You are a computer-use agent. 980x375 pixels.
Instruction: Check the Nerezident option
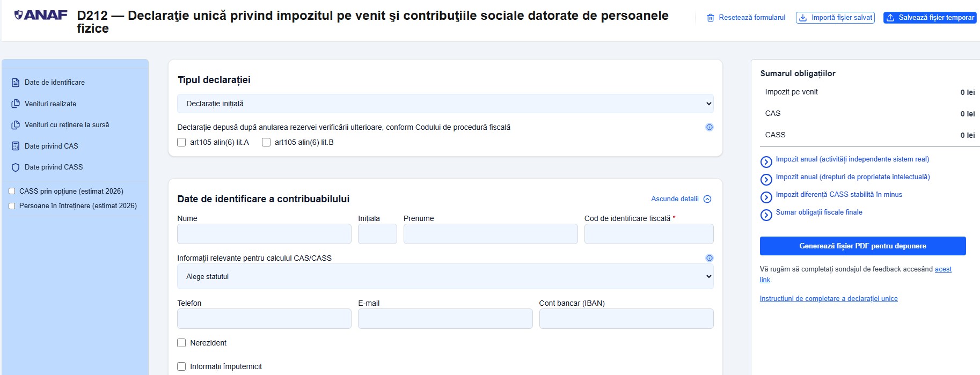(x=181, y=342)
